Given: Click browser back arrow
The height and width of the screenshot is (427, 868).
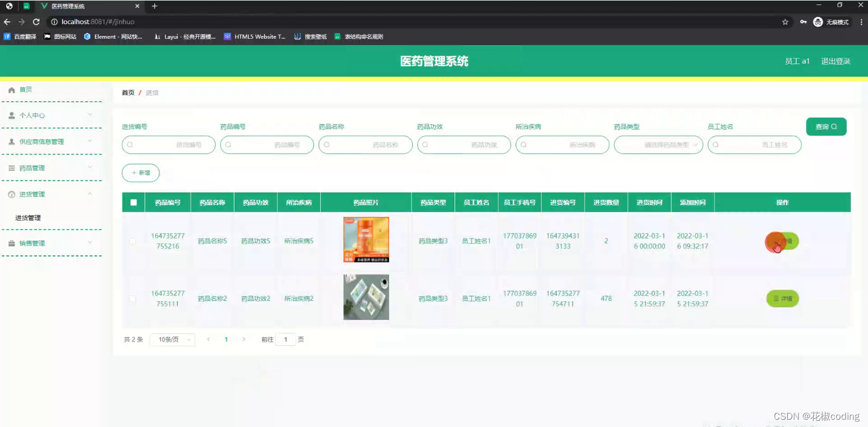Looking at the screenshot, I should coord(7,22).
